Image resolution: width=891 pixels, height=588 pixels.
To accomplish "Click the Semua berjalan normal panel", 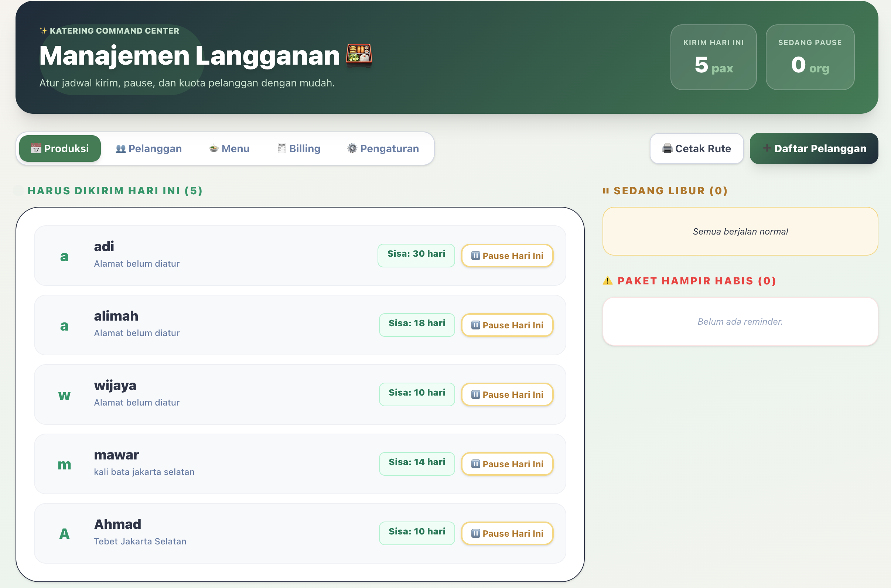I will pos(740,231).
